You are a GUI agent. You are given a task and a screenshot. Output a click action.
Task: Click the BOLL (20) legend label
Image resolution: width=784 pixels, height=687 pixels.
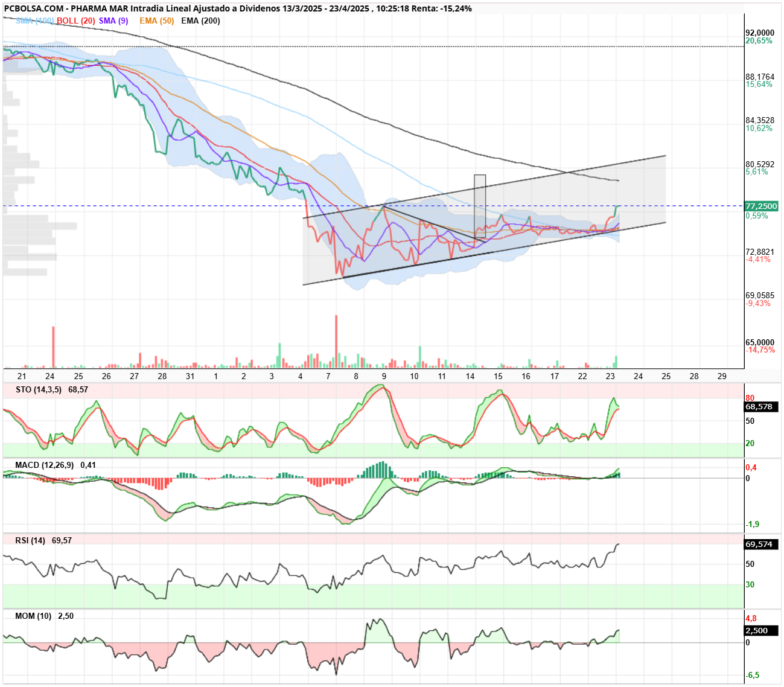point(75,21)
